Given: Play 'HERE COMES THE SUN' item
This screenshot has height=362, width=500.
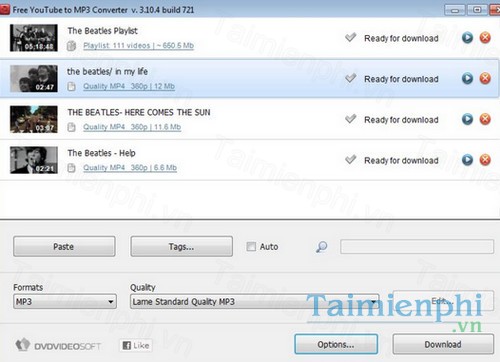Looking at the screenshot, I should pos(467,119).
